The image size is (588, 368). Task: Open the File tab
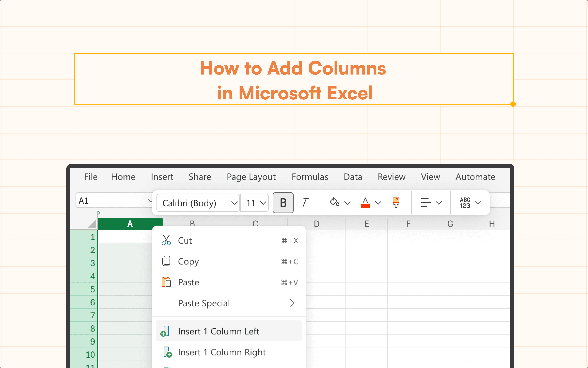pos(91,177)
